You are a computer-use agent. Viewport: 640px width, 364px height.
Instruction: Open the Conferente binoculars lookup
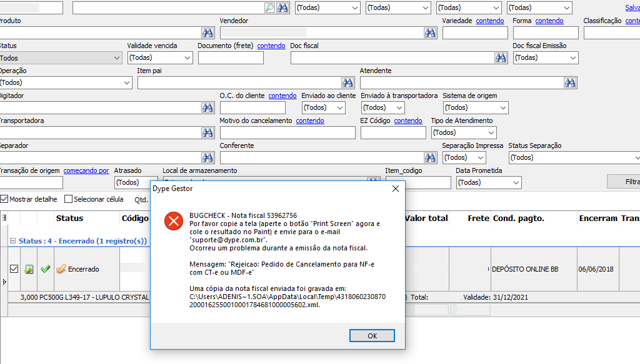tap(430, 157)
